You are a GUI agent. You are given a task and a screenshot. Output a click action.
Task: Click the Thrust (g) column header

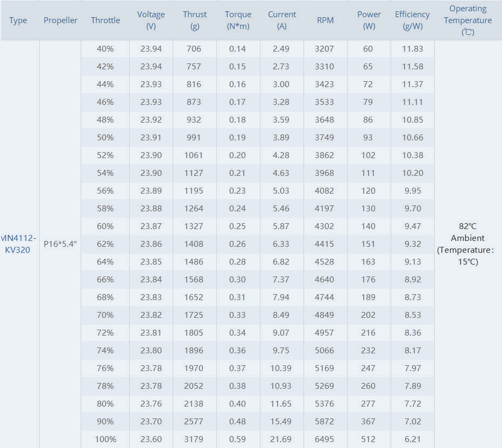195,20
